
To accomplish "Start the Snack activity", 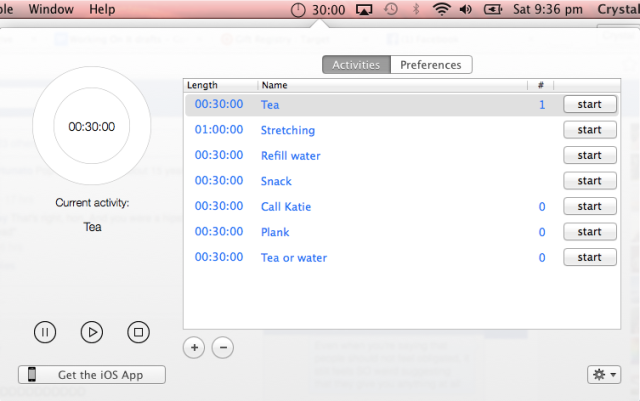I will pyautogui.click(x=590, y=180).
